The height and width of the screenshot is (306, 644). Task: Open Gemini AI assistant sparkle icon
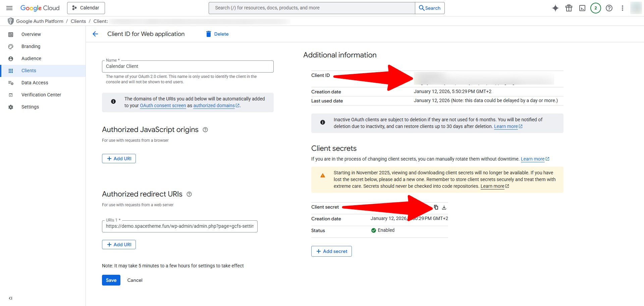[x=555, y=8]
